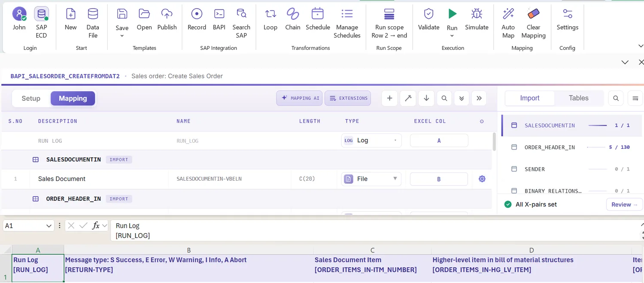The width and height of the screenshot is (644, 283).
Task: Collapse the task pane using top chevron
Action: coord(625,62)
